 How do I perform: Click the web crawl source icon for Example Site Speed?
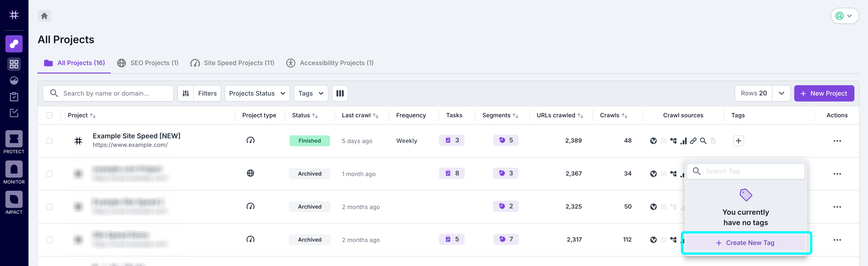pyautogui.click(x=653, y=141)
